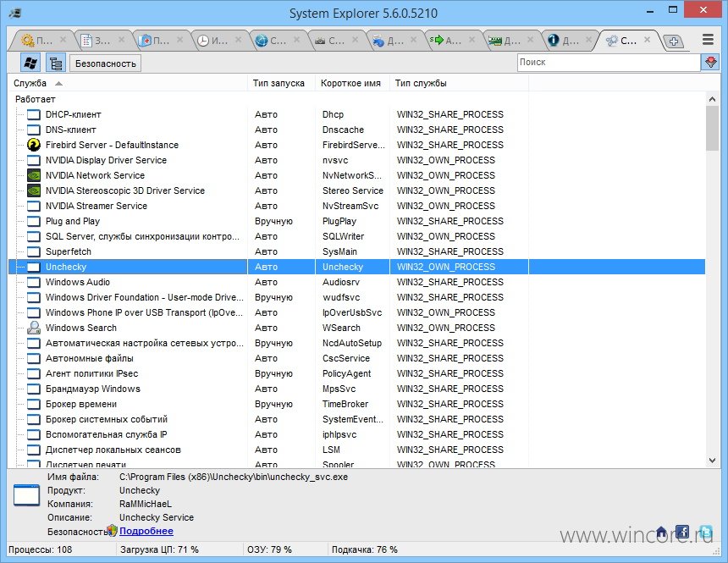Click the Windows Search magnifier icon
This screenshot has width=728, height=563.
coord(33,328)
